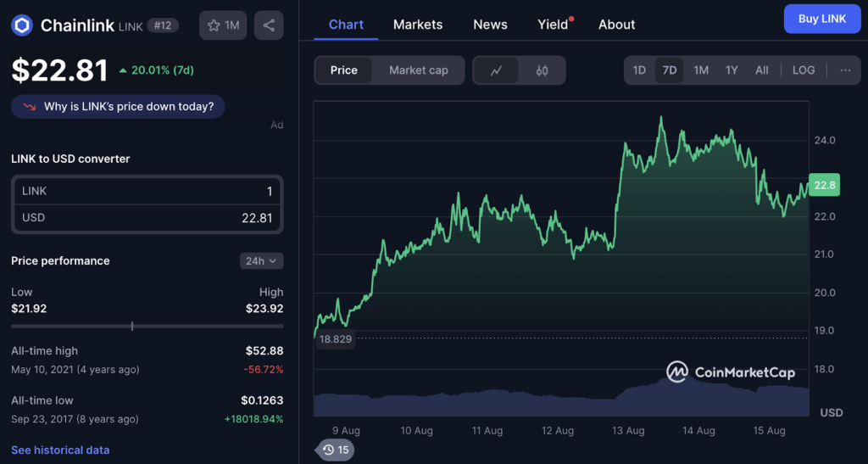This screenshot has width=868, height=464.
Task: Switch to candlestick chart icon
Action: click(x=542, y=70)
